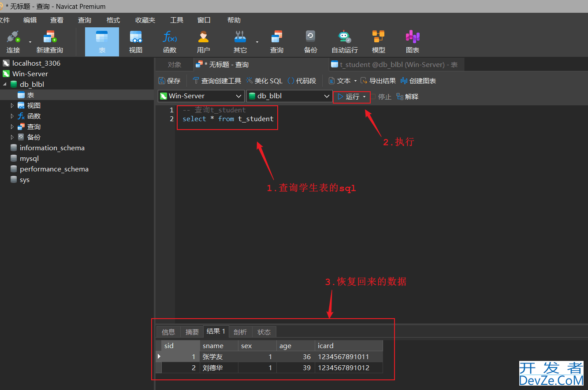The width and height of the screenshot is (588, 390).
Task: Open the Connection toolbar dropdown arrow
Action: [30, 42]
